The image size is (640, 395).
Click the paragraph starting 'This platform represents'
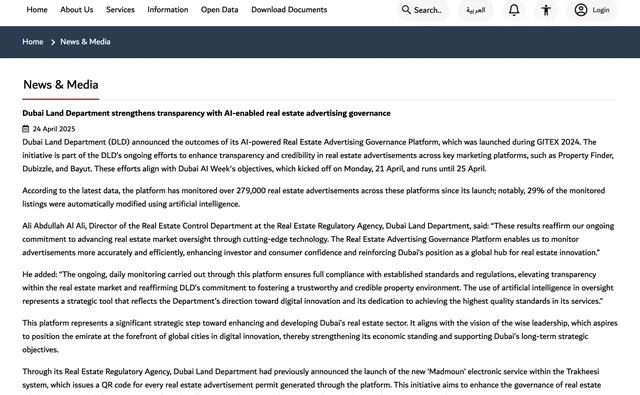(320, 336)
